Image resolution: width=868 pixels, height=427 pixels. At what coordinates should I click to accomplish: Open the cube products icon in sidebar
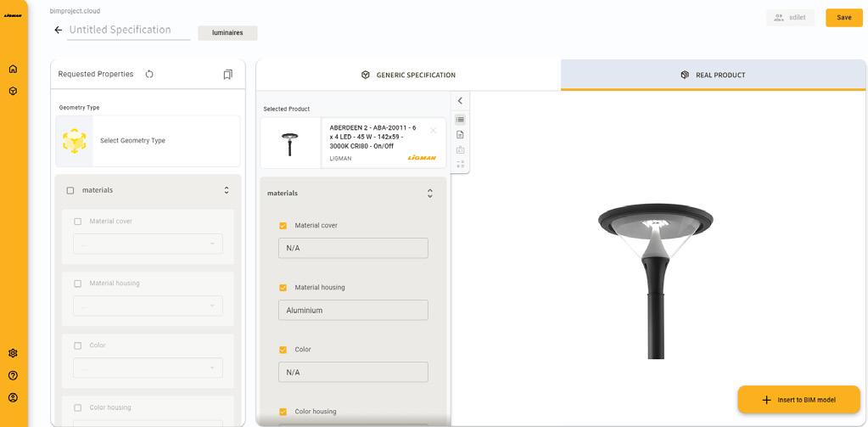(x=13, y=91)
